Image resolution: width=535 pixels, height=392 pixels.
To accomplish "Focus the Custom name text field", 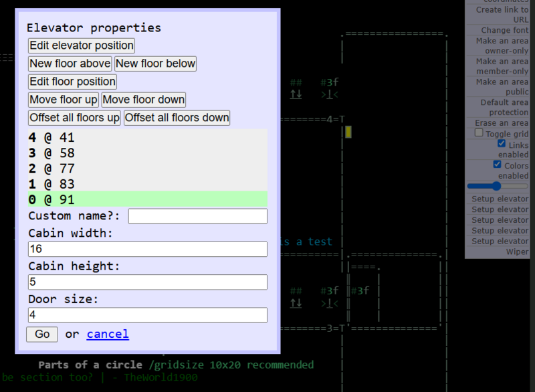I will coord(197,216).
